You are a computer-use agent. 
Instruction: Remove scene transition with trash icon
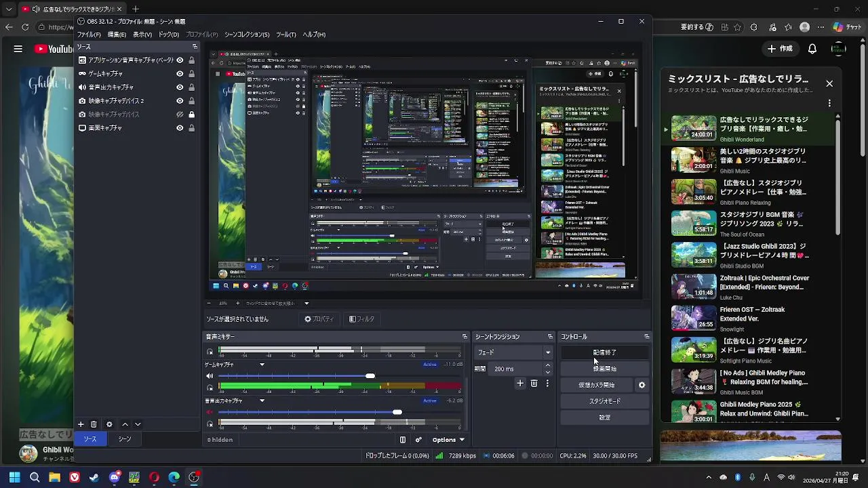click(x=534, y=384)
